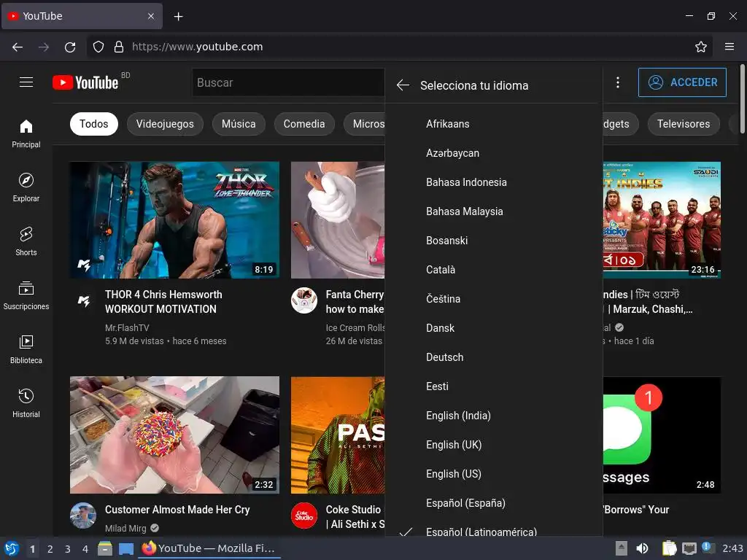Close the YouTube tab
The width and height of the screenshot is (747, 560).
point(150,16)
